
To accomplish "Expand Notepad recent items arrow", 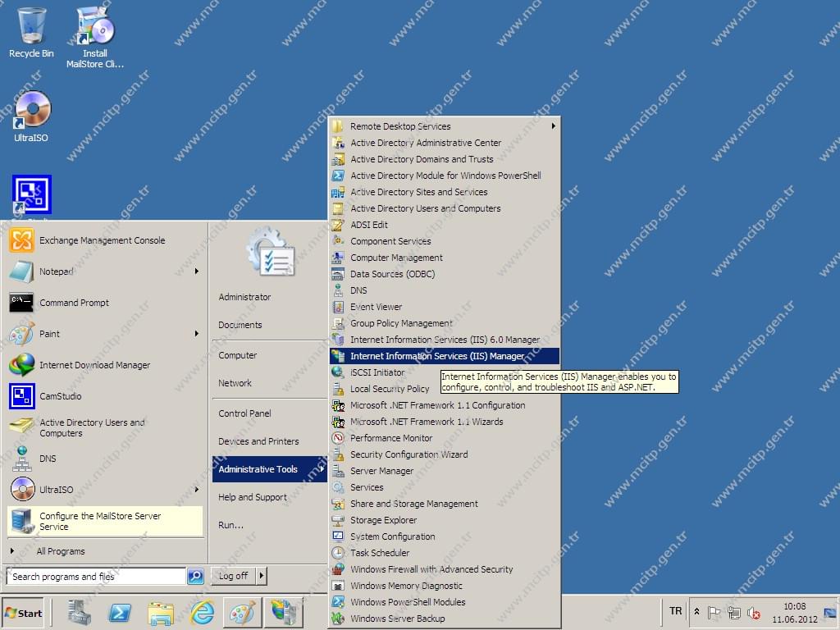I will pos(197,272).
